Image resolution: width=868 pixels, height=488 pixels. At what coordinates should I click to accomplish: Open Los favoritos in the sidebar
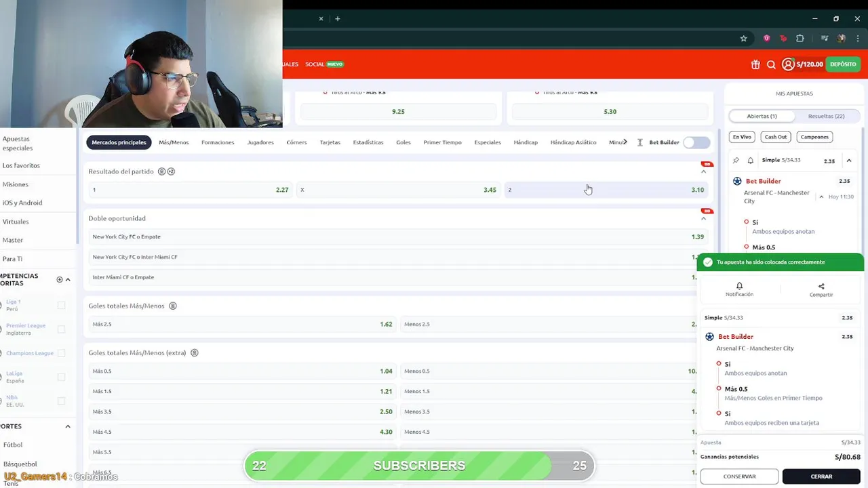(x=21, y=165)
